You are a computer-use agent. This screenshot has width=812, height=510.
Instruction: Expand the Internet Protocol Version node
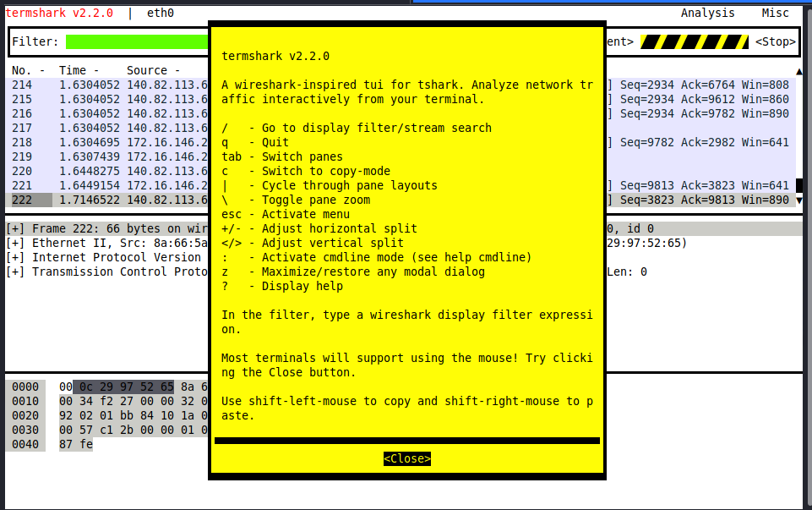pyautogui.click(x=15, y=257)
